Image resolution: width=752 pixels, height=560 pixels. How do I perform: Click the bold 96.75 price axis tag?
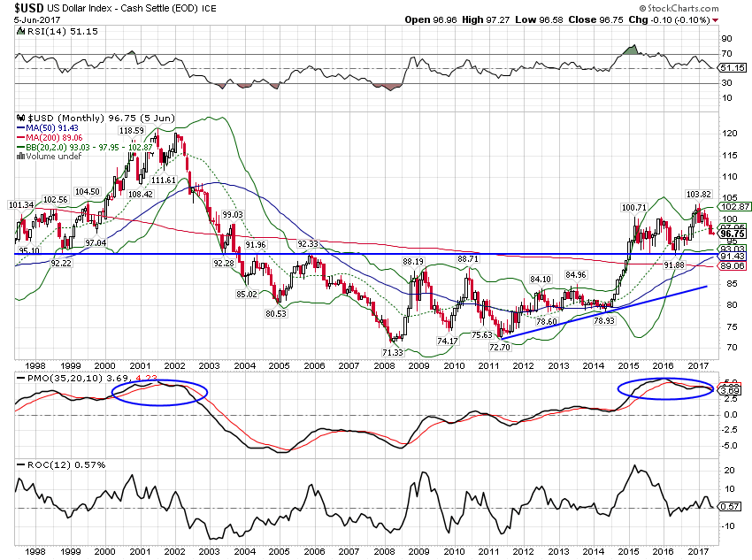click(733, 234)
